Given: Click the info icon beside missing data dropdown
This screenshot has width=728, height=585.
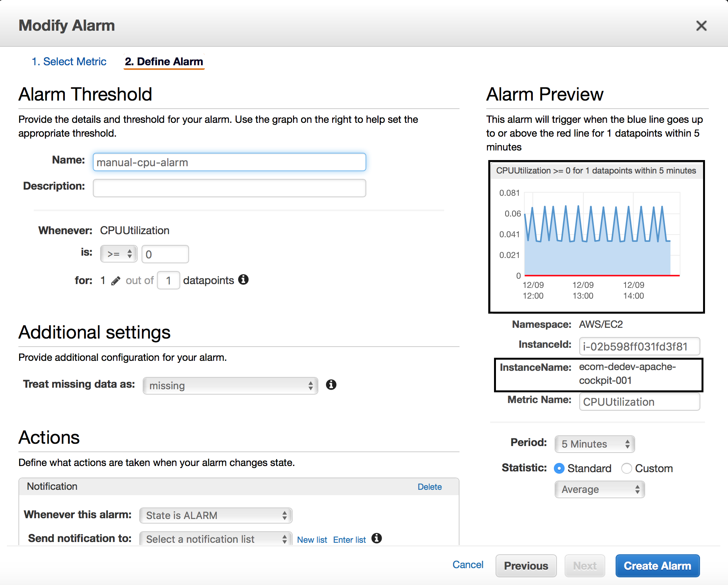Looking at the screenshot, I should point(331,385).
